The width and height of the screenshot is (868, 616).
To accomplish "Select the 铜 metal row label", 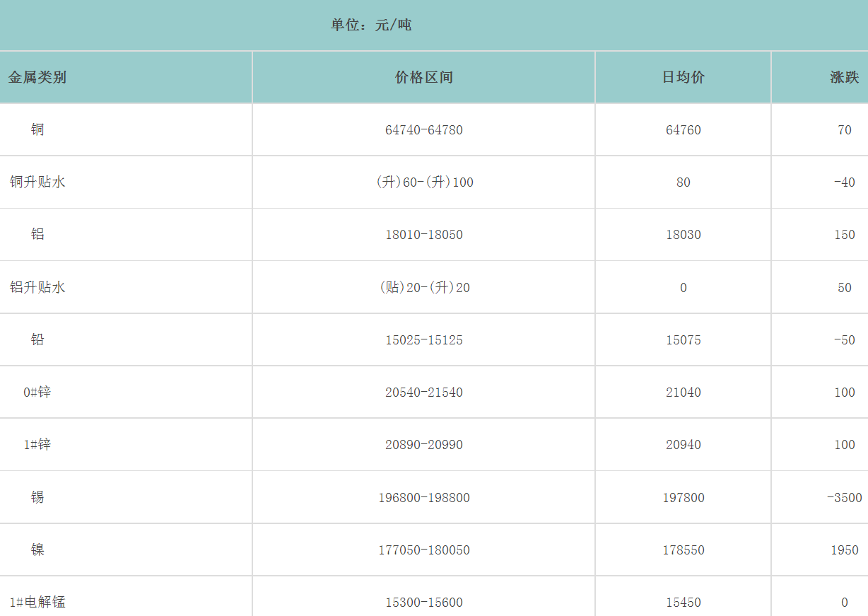I will 37,129.
